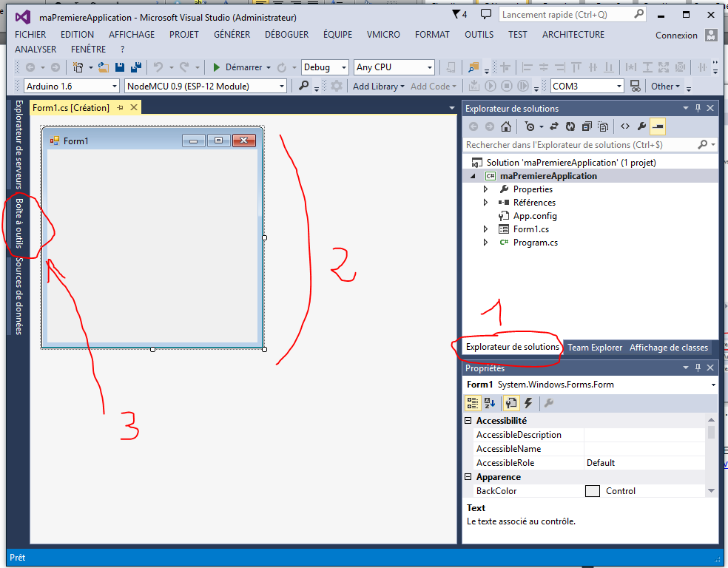Viewport: 728px width, 568px height.
Task: Open the VMICRO menu
Action: click(383, 34)
